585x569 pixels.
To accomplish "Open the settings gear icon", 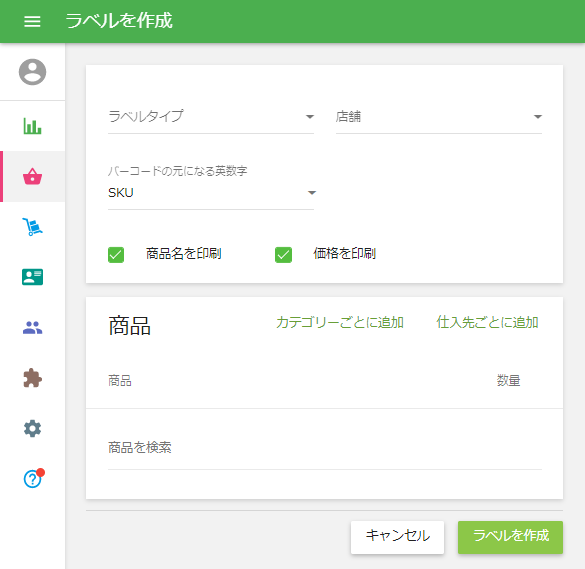I will [x=32, y=428].
